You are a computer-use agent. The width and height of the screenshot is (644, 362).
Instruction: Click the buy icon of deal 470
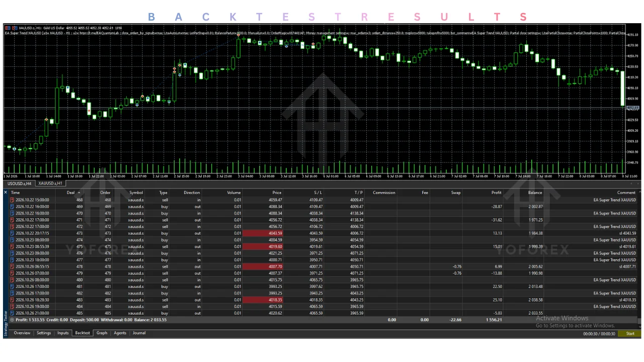[12, 213]
